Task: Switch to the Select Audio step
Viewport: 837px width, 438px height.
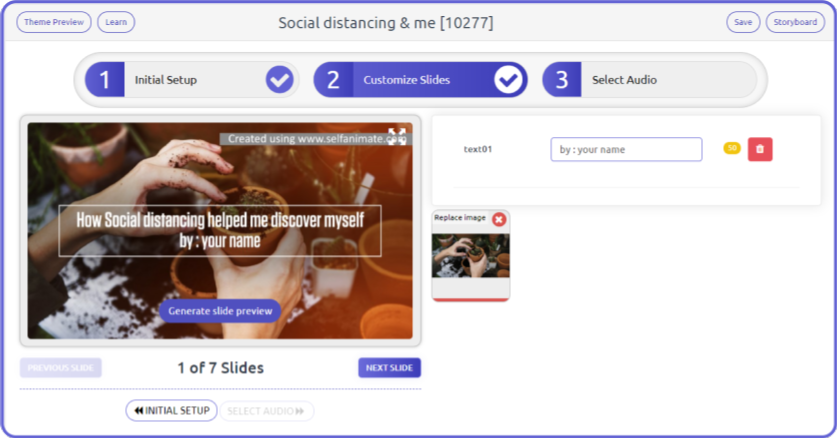Action: tap(624, 79)
